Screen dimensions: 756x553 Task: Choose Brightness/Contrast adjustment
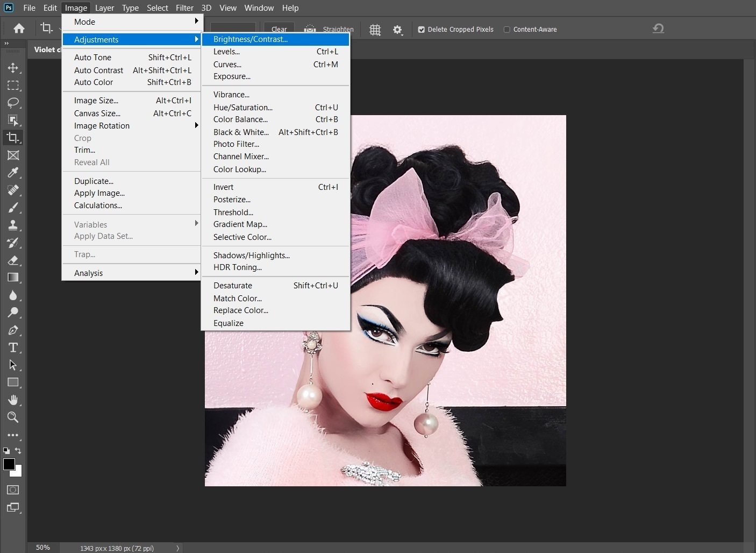point(275,39)
